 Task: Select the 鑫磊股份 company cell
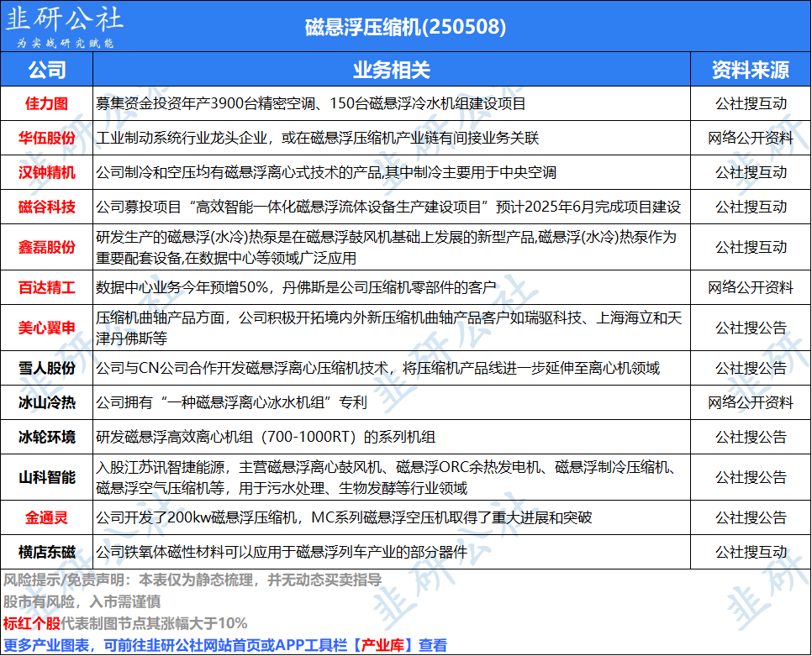coord(47,247)
